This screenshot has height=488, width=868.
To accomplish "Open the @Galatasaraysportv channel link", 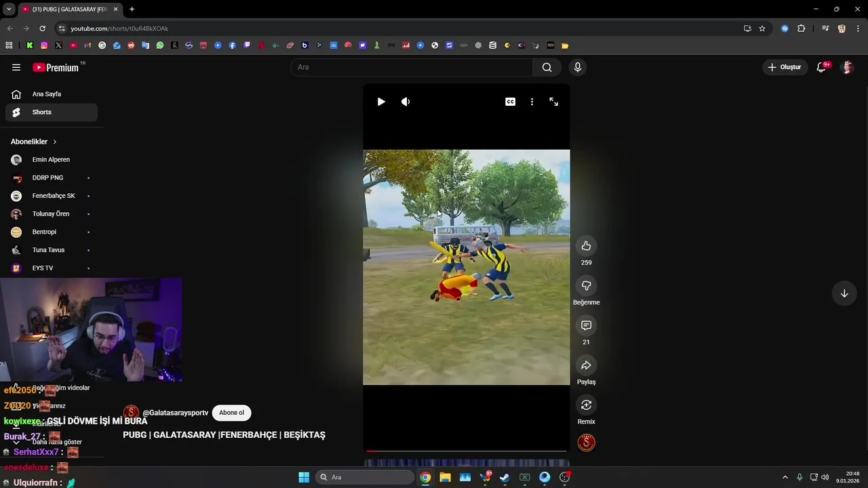I will pos(175,413).
